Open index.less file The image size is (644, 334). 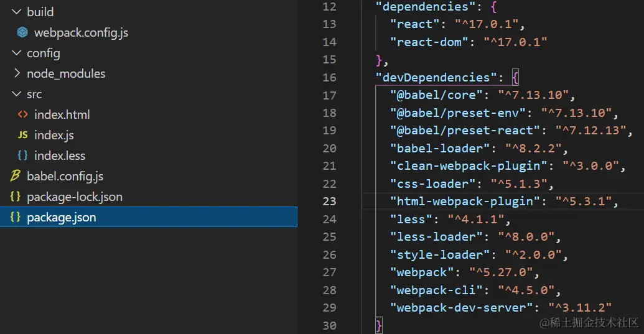[x=60, y=155]
